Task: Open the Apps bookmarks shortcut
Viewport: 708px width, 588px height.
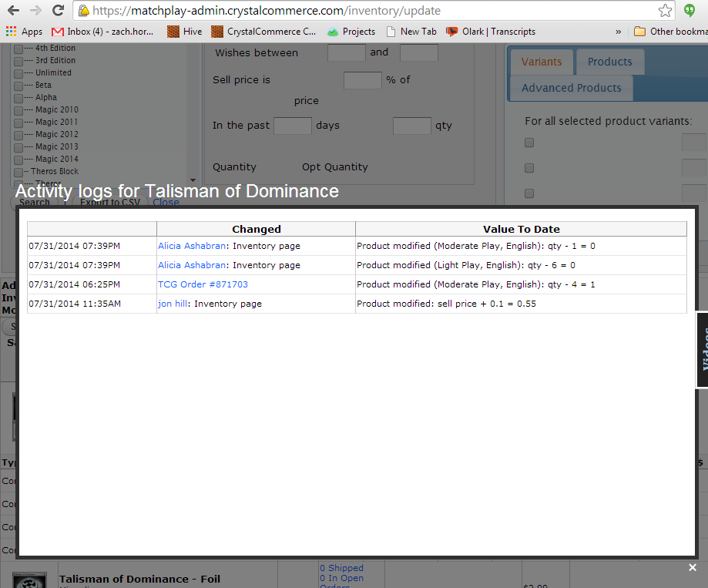Action: pos(24,32)
